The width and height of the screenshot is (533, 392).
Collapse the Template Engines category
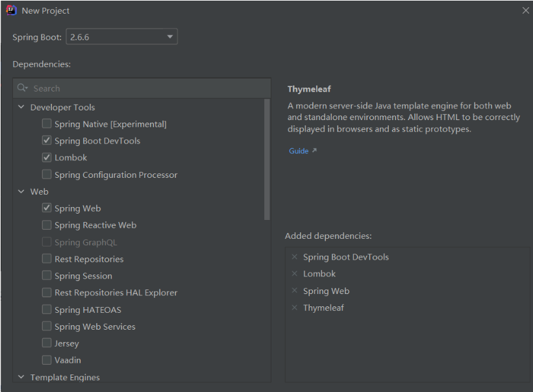pos(21,377)
